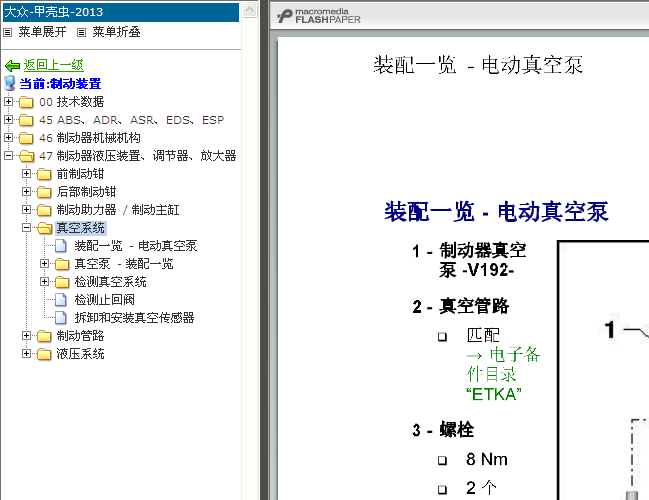Click the 菜单展开 link
This screenshot has width=649, height=500.
(x=42, y=32)
